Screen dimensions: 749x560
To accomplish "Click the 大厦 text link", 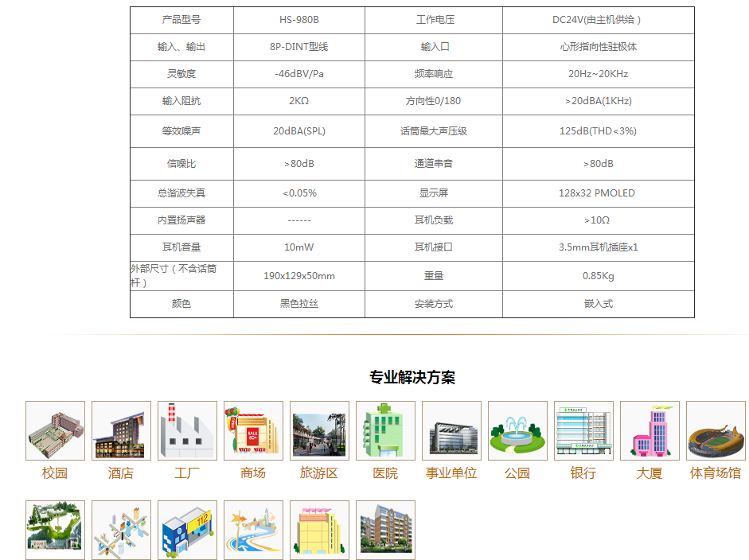I will (650, 473).
